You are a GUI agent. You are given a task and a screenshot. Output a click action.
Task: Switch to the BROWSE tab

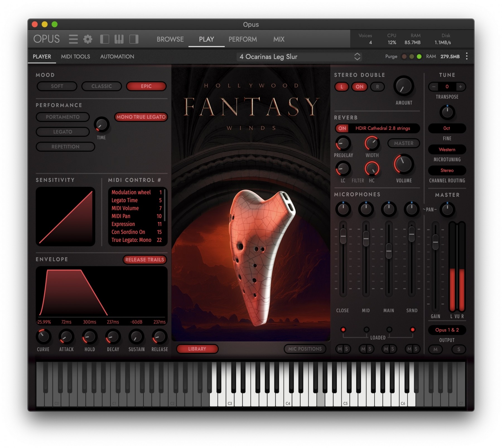click(x=170, y=39)
